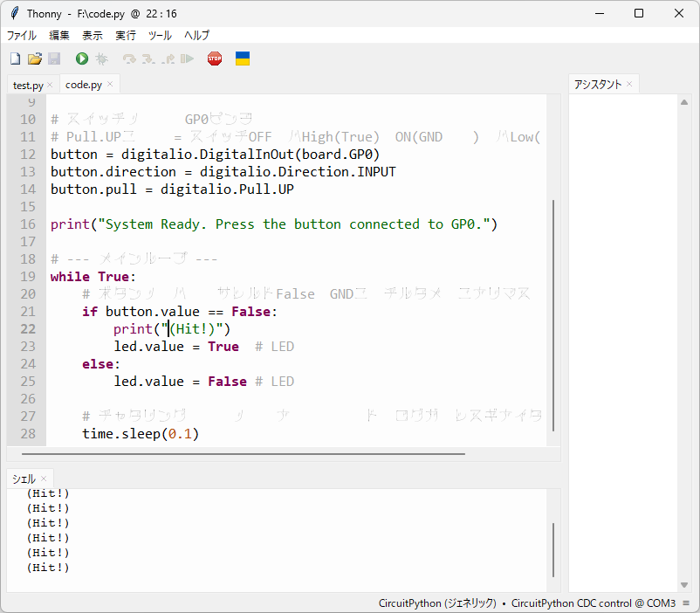This screenshot has width=700, height=613.
Task: Create a new file from the toolbar
Action: pyautogui.click(x=15, y=59)
